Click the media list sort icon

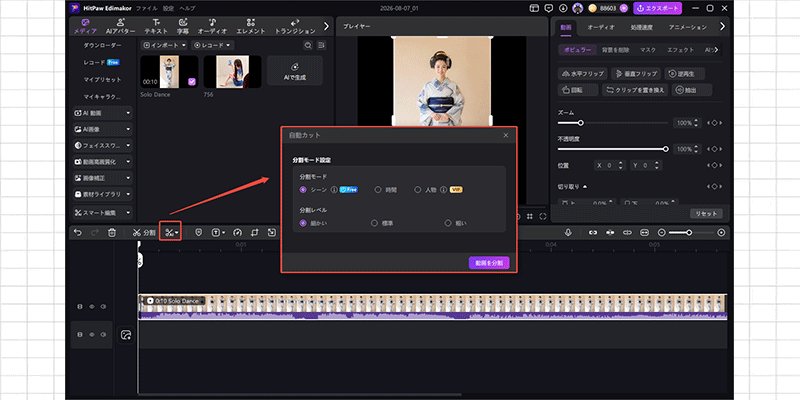pos(321,45)
